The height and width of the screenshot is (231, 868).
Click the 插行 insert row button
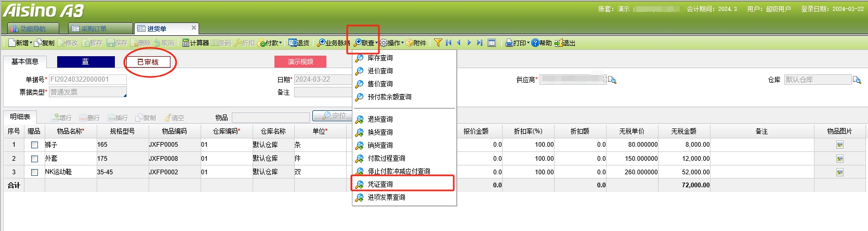(x=117, y=118)
